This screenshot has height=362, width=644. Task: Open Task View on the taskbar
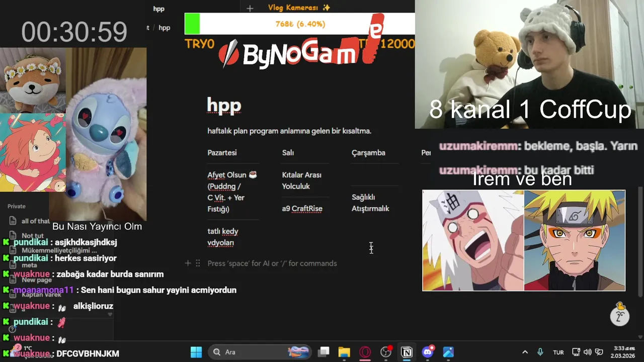pos(324,352)
